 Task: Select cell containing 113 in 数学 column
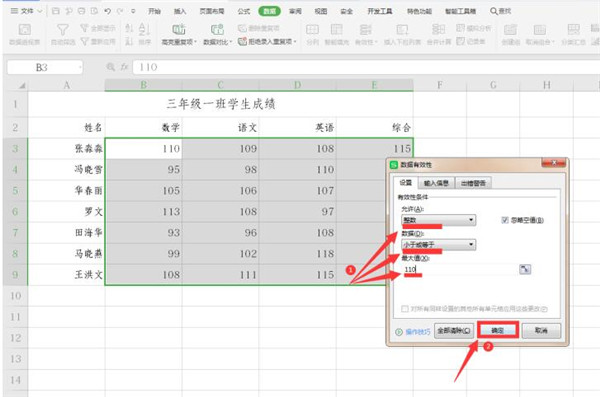[x=143, y=212]
